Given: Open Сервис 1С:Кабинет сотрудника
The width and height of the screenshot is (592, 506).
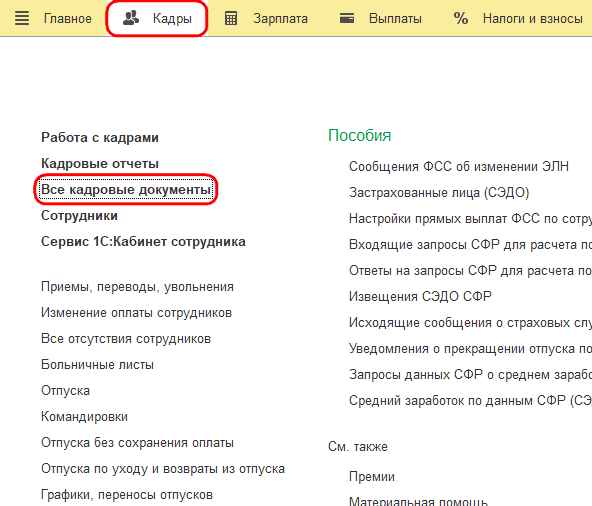Looking at the screenshot, I should point(143,242).
